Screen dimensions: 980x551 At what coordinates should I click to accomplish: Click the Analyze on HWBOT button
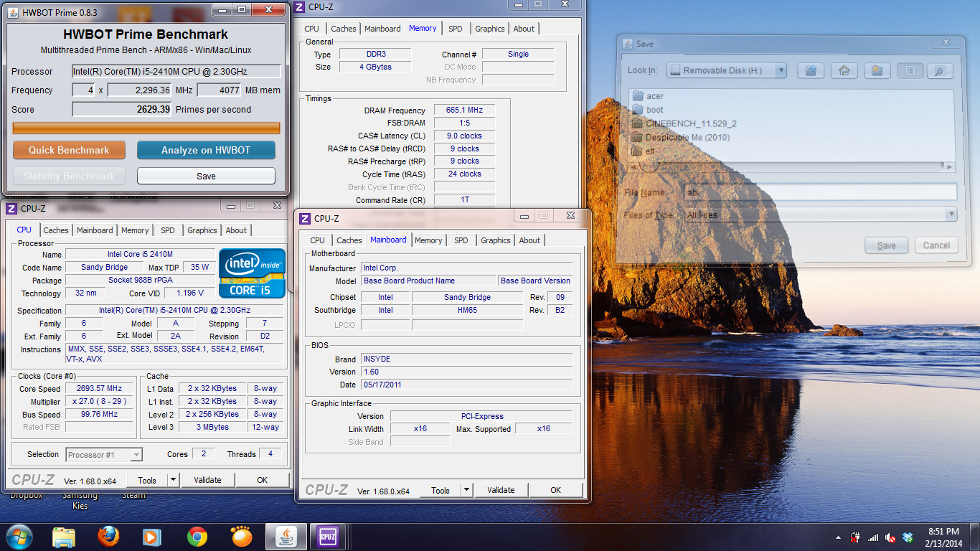point(206,150)
